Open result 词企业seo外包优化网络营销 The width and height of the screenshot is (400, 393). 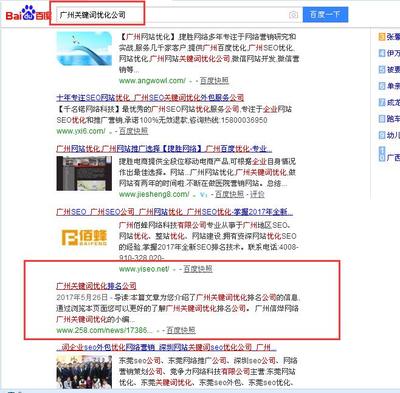(x=166, y=347)
